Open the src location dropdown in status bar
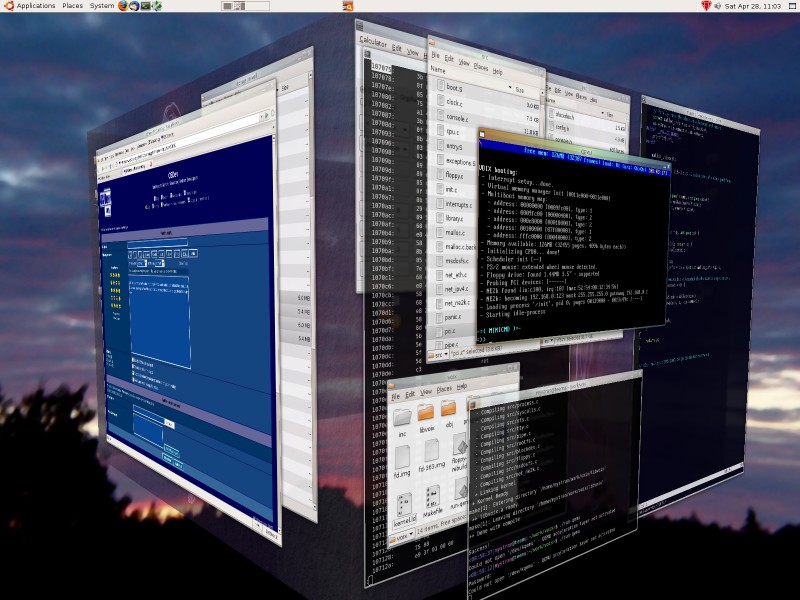Image resolution: width=800 pixels, height=600 pixels. pyautogui.click(x=438, y=355)
